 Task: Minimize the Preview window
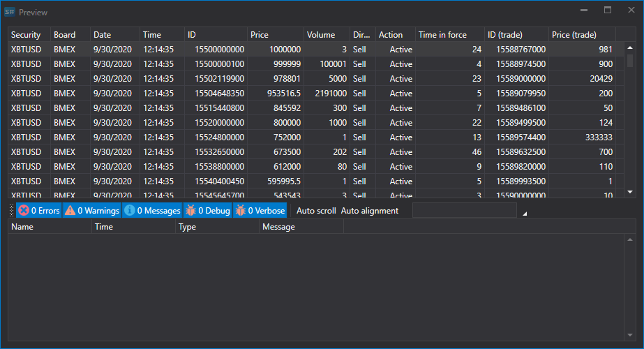click(583, 10)
